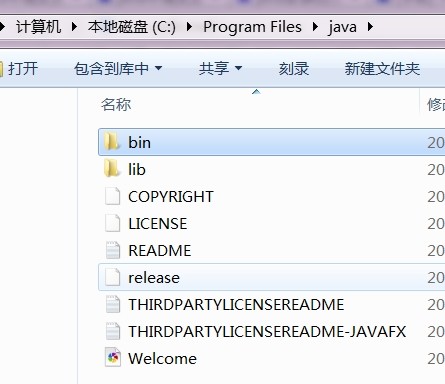Expand arrow after java in address bar
The height and width of the screenshot is (384, 445).
[x=370, y=27]
